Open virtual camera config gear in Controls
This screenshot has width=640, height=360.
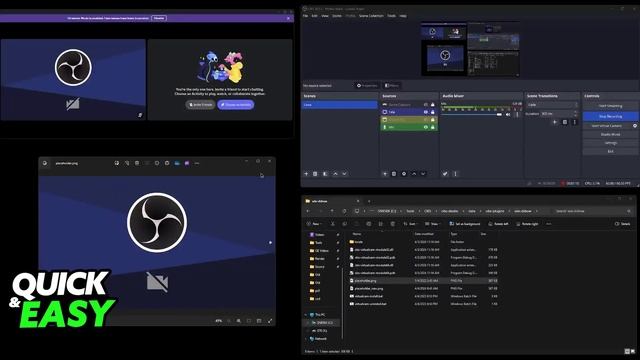tap(635, 126)
